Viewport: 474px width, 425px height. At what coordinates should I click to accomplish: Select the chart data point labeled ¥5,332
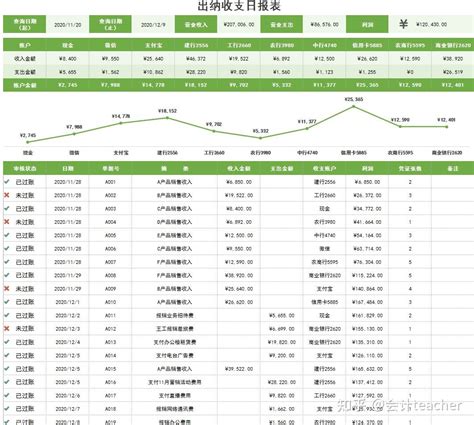click(x=261, y=138)
